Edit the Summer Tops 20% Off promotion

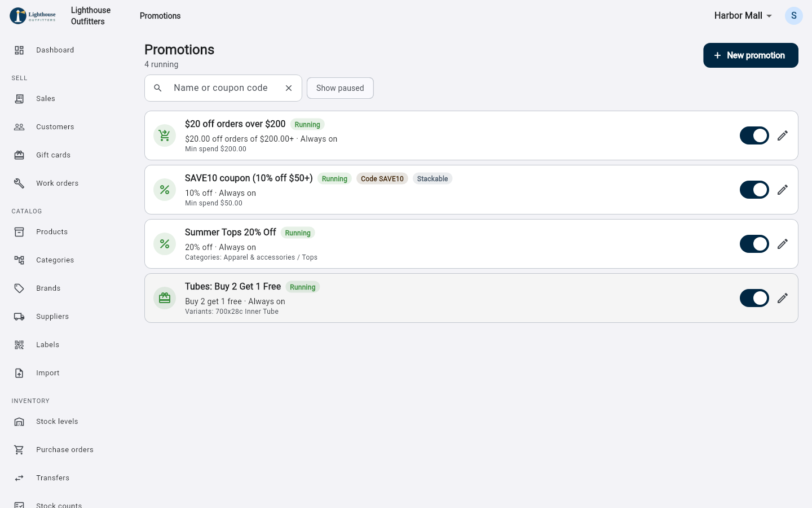click(x=783, y=244)
